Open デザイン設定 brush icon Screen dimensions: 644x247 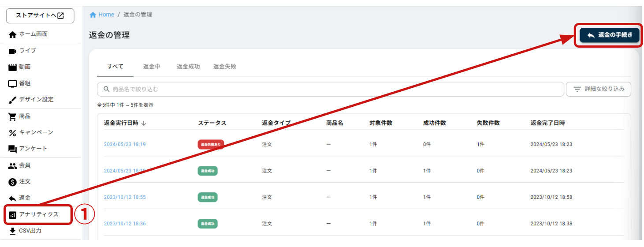click(x=12, y=100)
